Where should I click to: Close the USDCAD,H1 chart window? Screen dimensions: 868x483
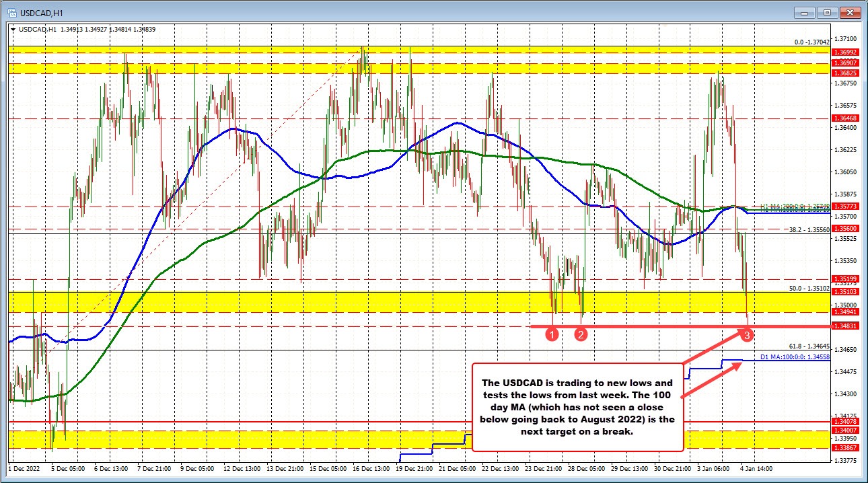[x=851, y=12]
